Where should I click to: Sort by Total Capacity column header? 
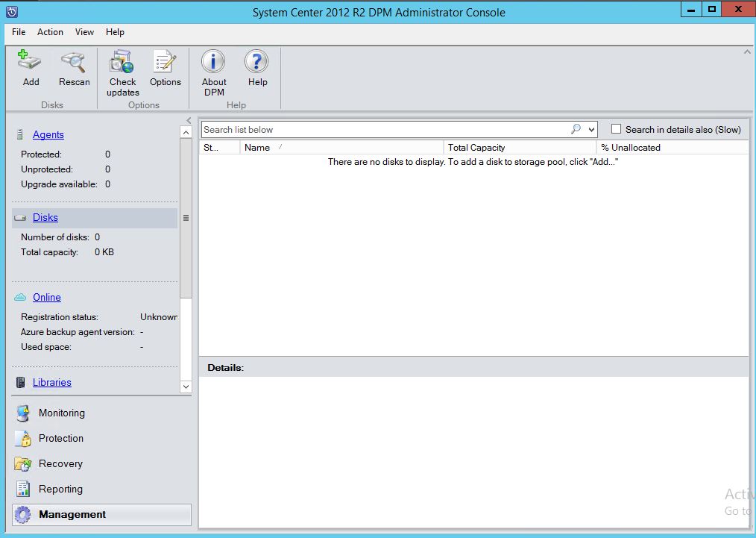pyautogui.click(x=520, y=148)
